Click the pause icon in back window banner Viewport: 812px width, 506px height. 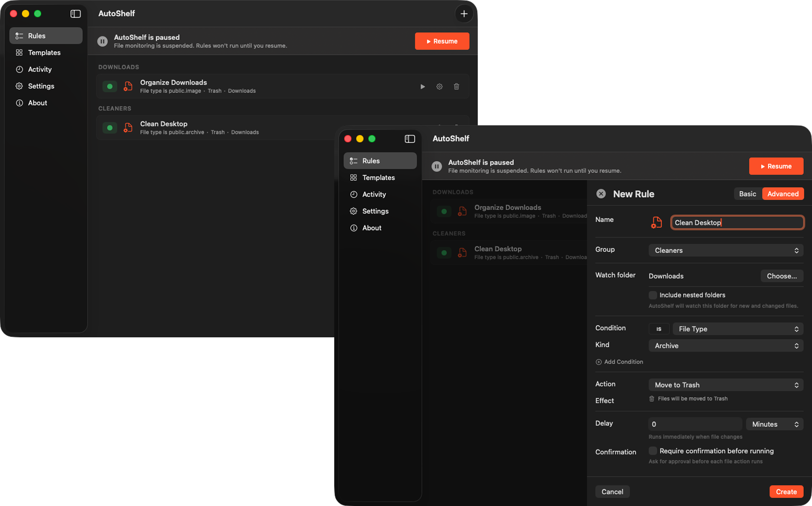(x=103, y=41)
